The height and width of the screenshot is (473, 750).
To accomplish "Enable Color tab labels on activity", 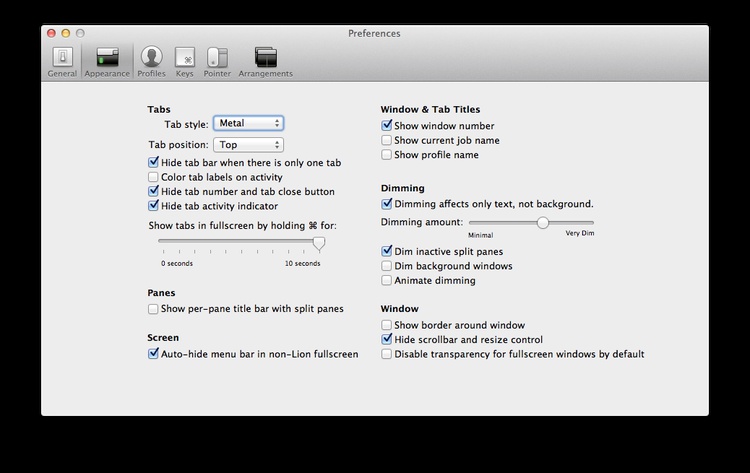I will pos(153,177).
